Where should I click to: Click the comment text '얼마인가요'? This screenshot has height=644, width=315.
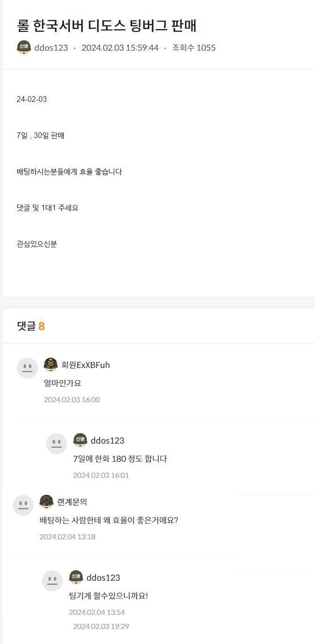pyautogui.click(x=62, y=383)
